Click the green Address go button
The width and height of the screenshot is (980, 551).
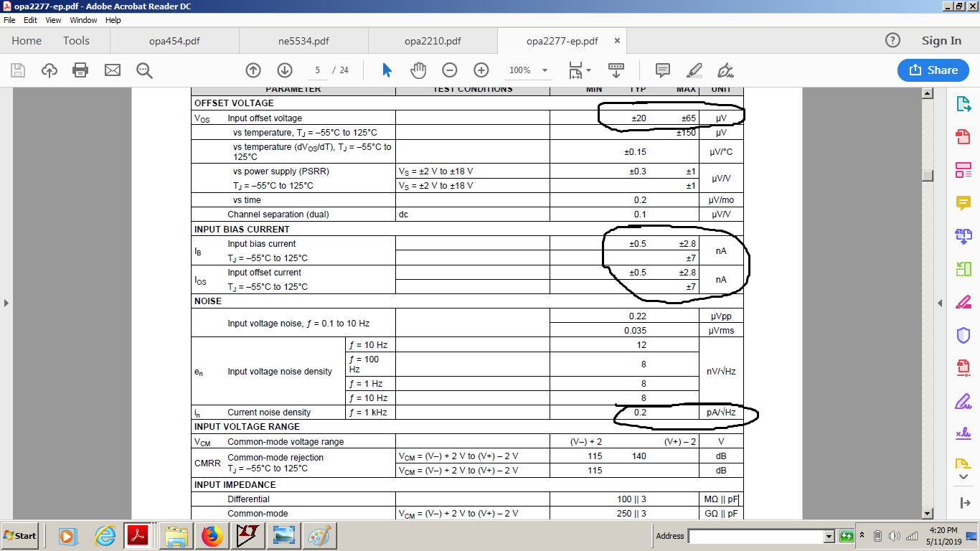(847, 536)
